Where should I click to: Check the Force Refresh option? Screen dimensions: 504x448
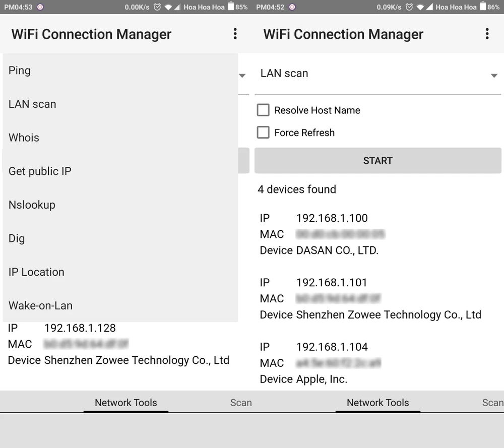pyautogui.click(x=263, y=133)
